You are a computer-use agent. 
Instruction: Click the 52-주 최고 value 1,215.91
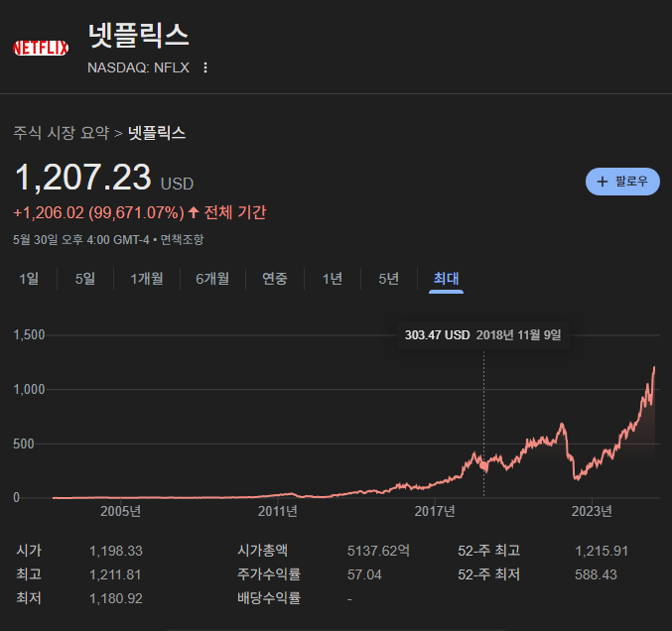602,551
